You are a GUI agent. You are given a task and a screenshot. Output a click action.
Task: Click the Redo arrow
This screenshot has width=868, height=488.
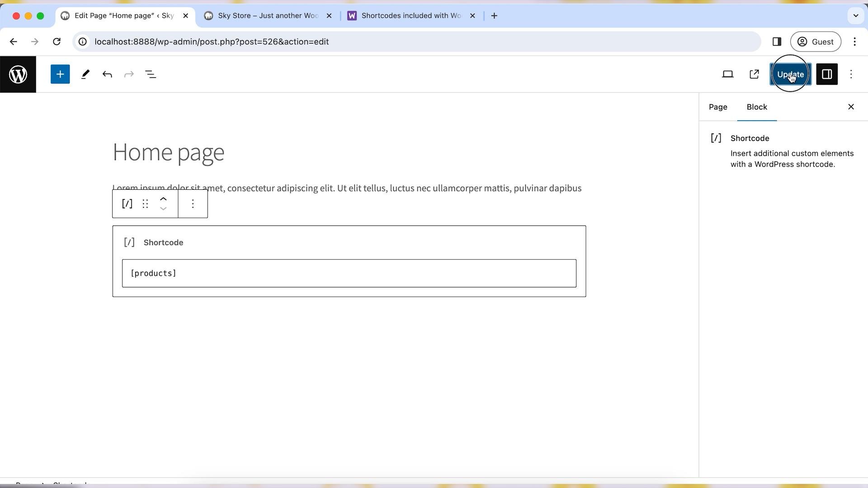coord(129,74)
